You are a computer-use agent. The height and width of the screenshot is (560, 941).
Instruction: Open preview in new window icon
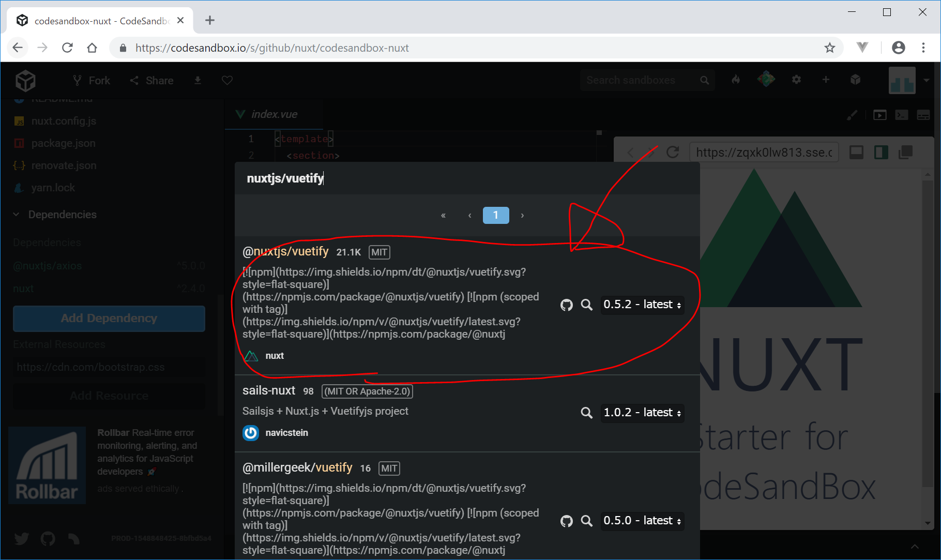point(906,152)
